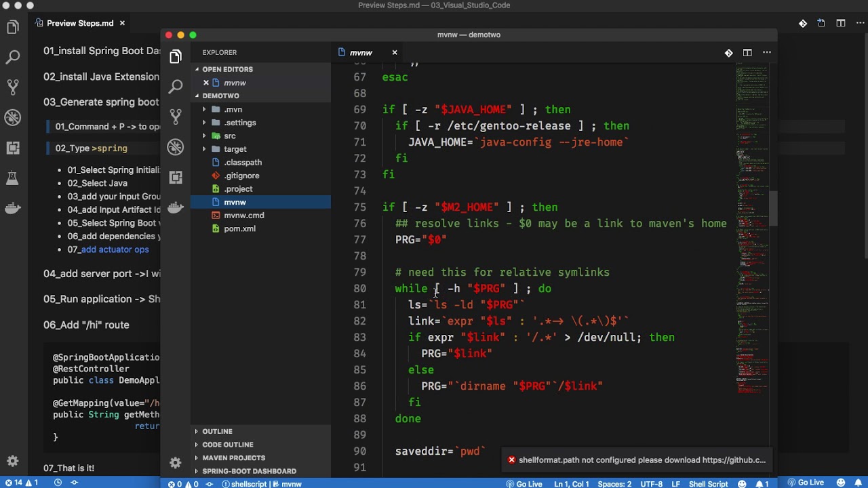Change encoding via UTF-8 status item
Image resolution: width=868 pixels, height=488 pixels.
pyautogui.click(x=652, y=484)
